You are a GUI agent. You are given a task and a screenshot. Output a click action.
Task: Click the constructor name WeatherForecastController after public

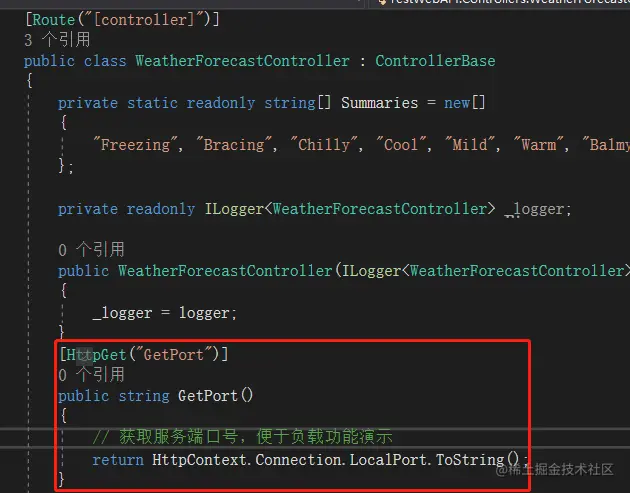pyautogui.click(x=225, y=271)
